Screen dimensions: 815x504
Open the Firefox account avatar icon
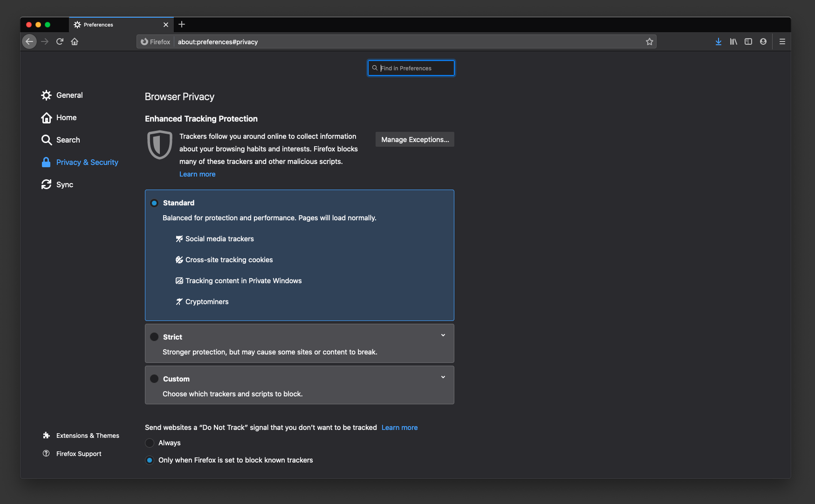coord(763,41)
